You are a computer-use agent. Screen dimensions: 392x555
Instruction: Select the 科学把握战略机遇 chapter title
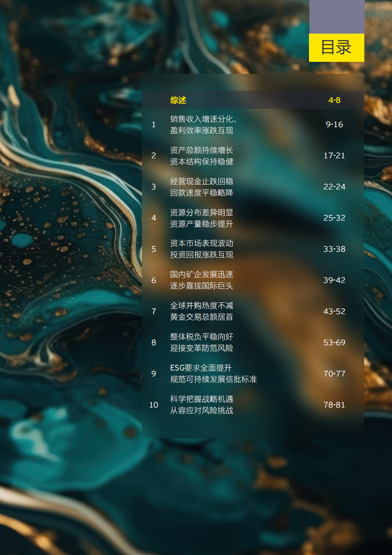[x=201, y=405]
